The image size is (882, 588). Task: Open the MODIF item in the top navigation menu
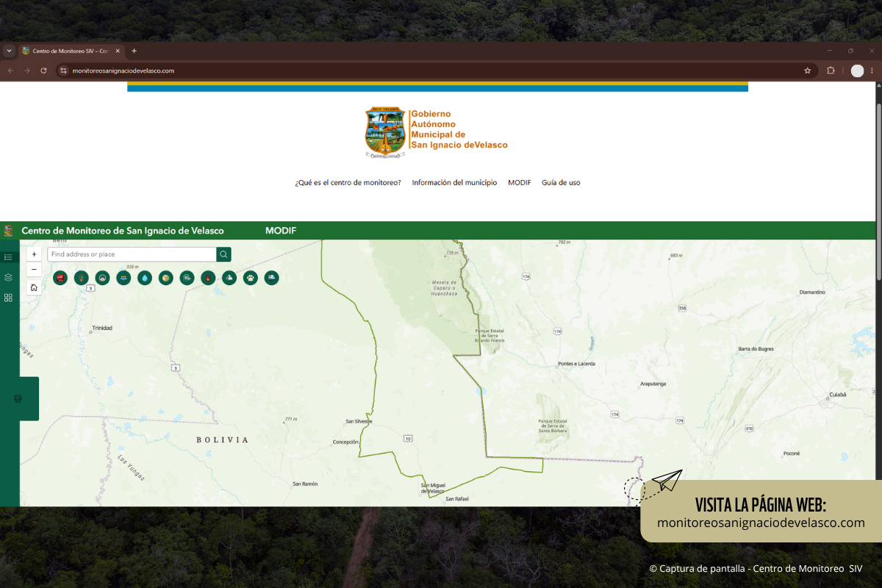tap(519, 182)
